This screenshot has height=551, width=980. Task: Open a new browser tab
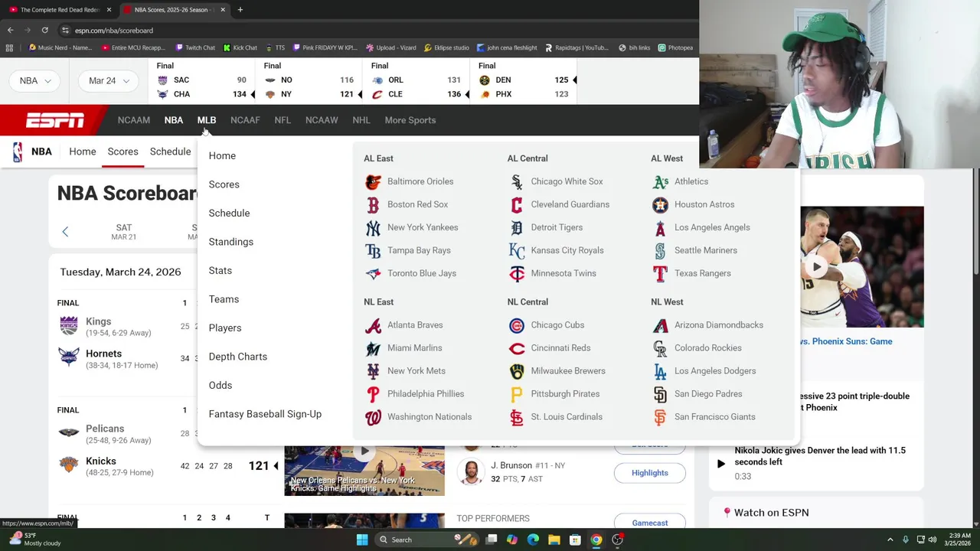[240, 10]
